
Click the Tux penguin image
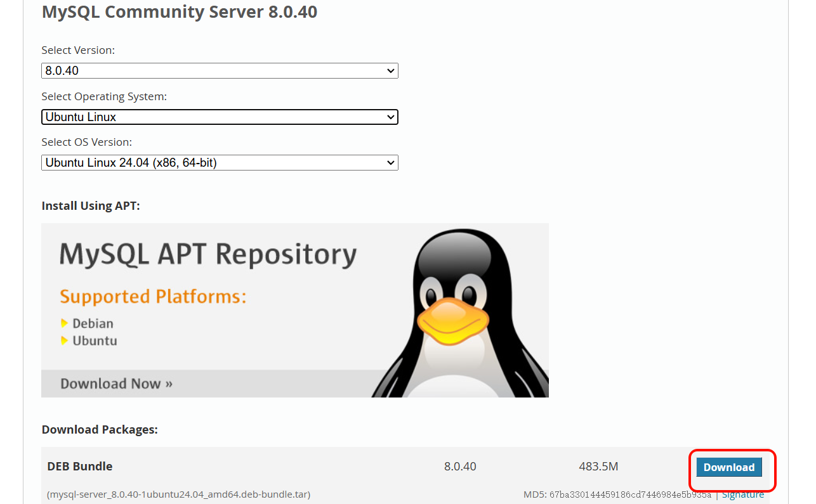460,313
